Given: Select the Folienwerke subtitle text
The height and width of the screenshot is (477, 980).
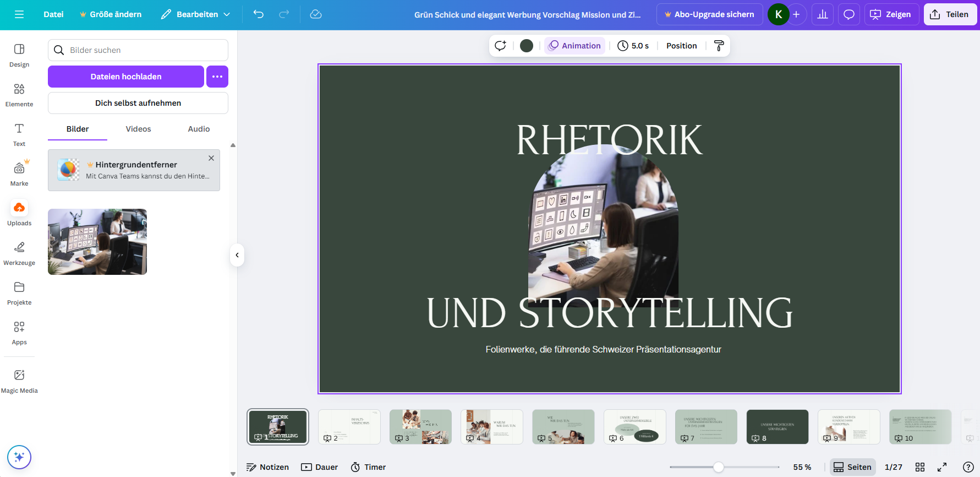Looking at the screenshot, I should point(603,349).
